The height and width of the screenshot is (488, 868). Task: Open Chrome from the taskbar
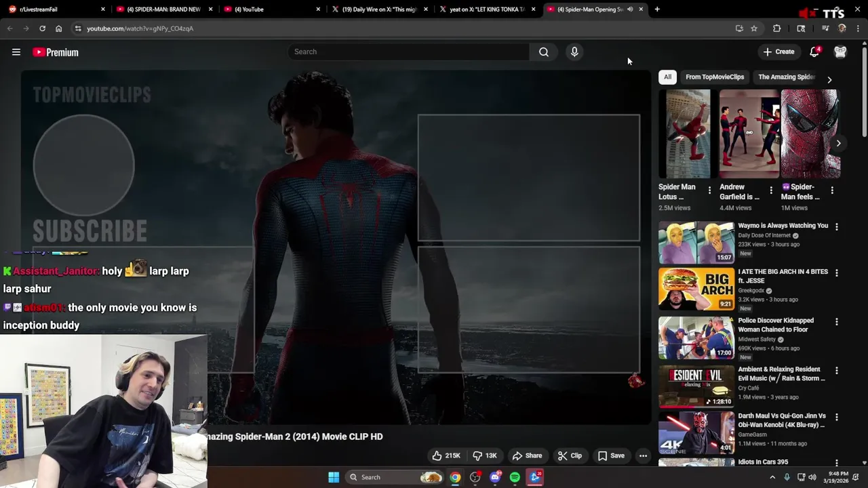coord(455,477)
